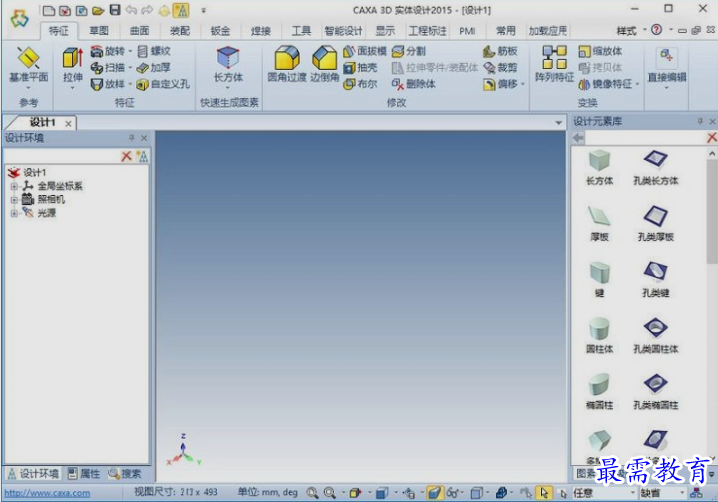Select the 裁剪 trim tool
This screenshot has width=718, height=502.
(x=500, y=67)
